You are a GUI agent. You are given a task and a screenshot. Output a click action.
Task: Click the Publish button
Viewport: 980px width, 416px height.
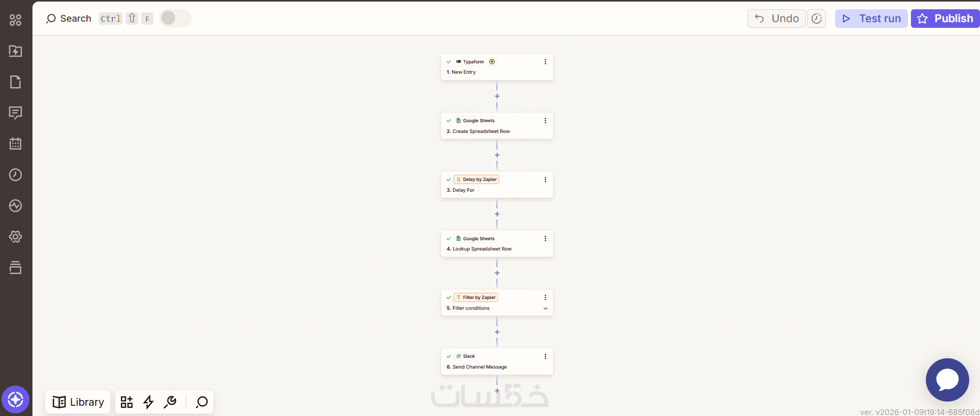tap(945, 19)
